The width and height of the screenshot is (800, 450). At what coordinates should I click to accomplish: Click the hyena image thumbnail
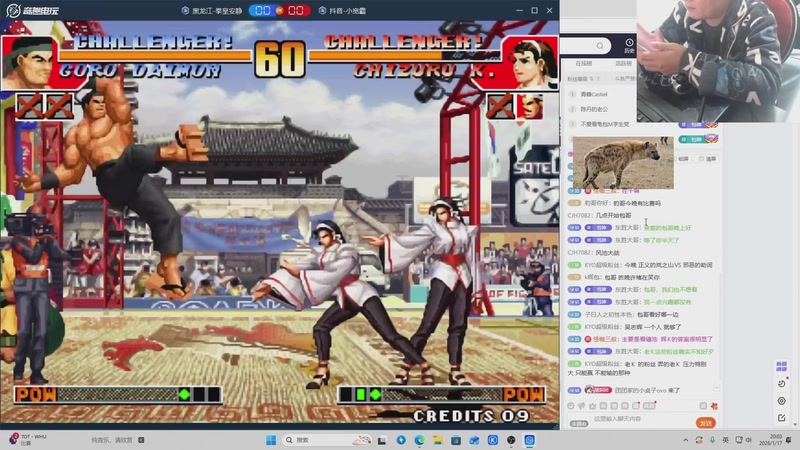pos(623,163)
